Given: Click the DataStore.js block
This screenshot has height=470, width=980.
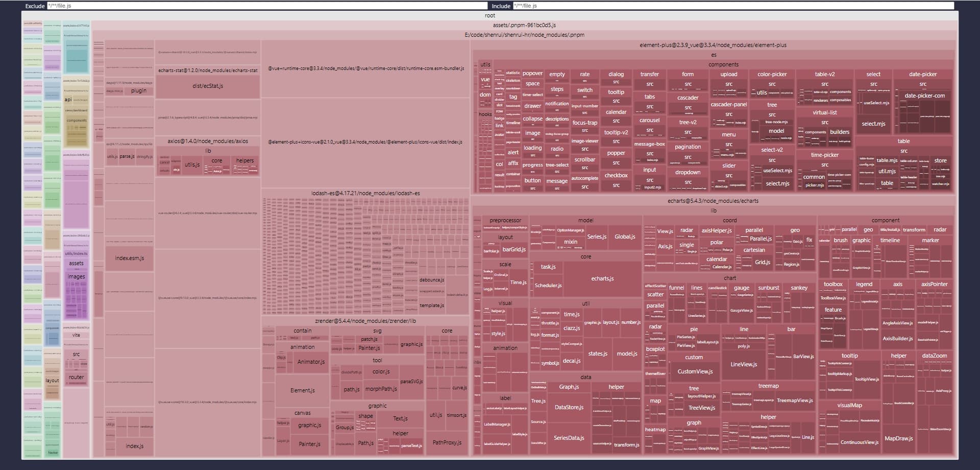Looking at the screenshot, I should (569, 407).
